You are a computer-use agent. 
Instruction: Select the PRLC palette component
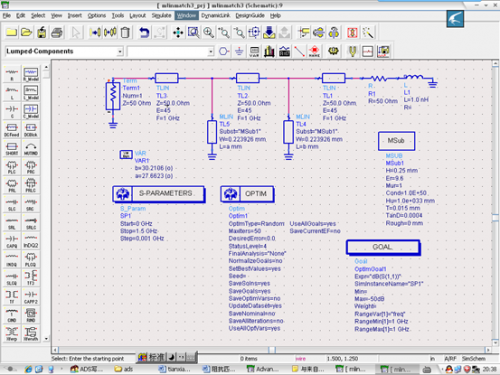[31, 186]
